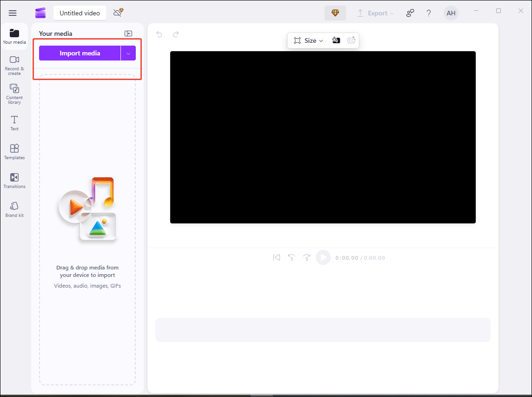Open the Templates panel
Image resolution: width=532 pixels, height=397 pixels.
[14, 151]
